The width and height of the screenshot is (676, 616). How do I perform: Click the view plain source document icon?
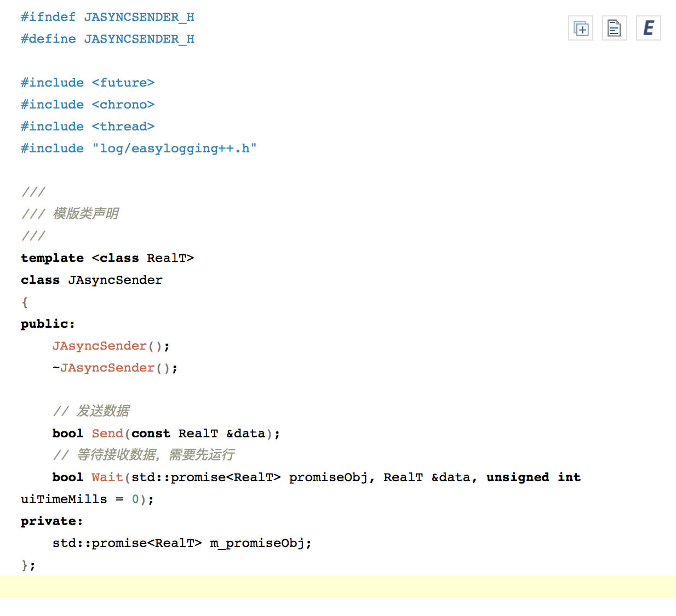click(615, 28)
